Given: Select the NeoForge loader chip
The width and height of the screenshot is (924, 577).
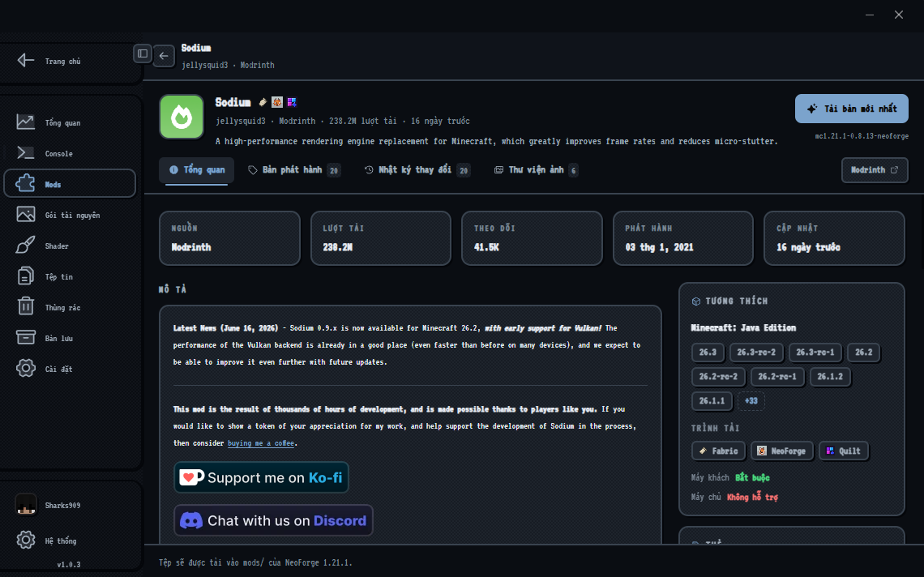Looking at the screenshot, I should coord(782,451).
